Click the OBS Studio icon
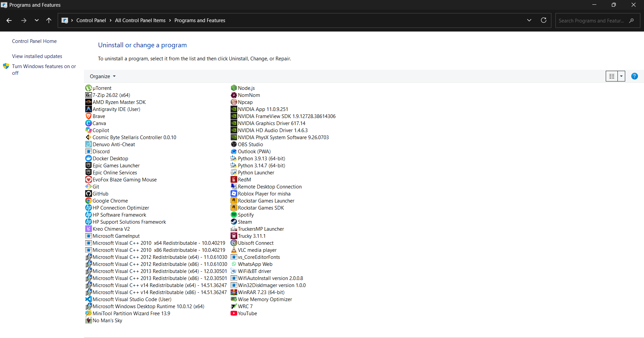Viewport: 644px width, 338px height. 234,145
